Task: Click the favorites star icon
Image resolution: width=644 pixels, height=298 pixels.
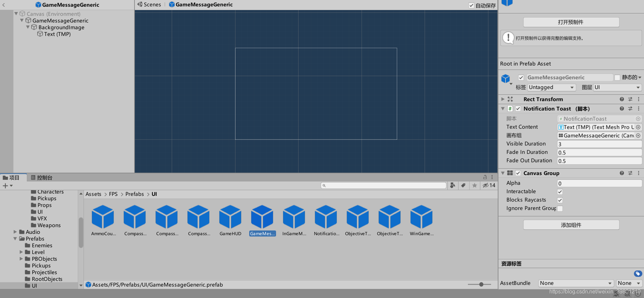Action: pyautogui.click(x=474, y=185)
